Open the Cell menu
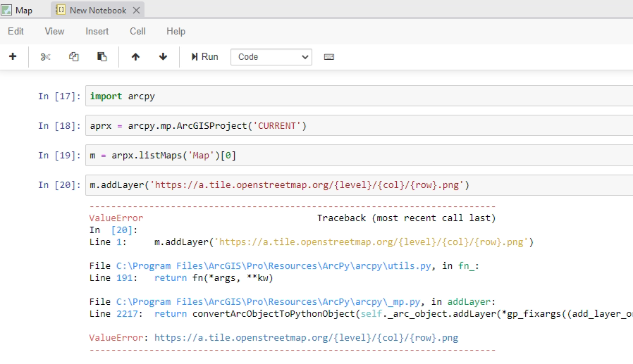The width and height of the screenshot is (633, 364). (x=137, y=31)
